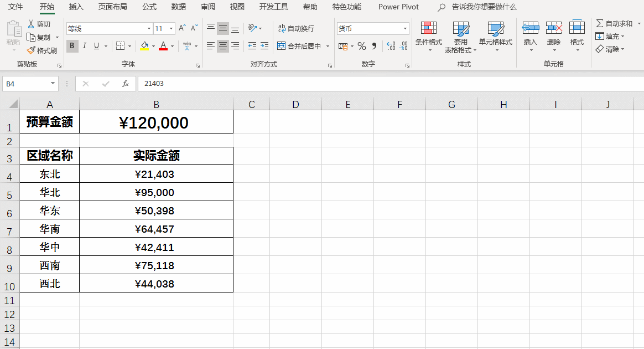Switch to the 插入 (Insert) tab
This screenshot has height=349, width=644.
[x=76, y=7]
